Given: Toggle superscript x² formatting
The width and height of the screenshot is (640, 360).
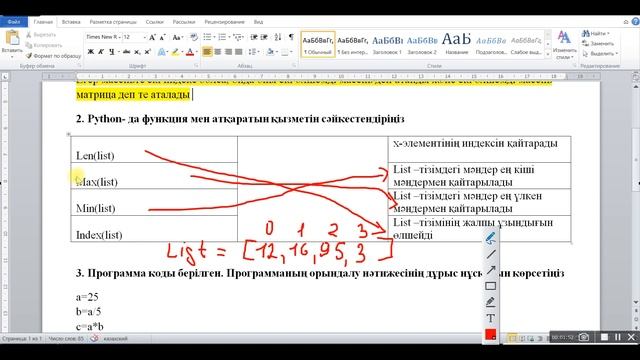Looking at the screenshot, I should click(148, 52).
